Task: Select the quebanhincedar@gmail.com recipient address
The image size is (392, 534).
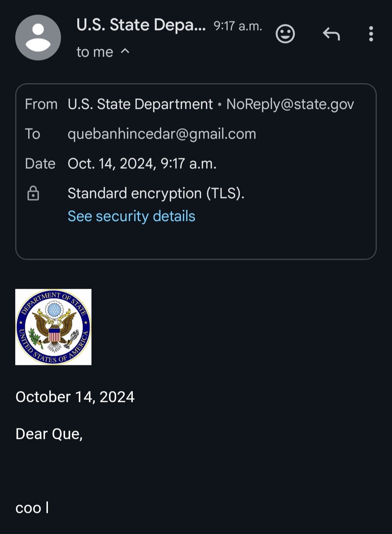Action: [162, 134]
